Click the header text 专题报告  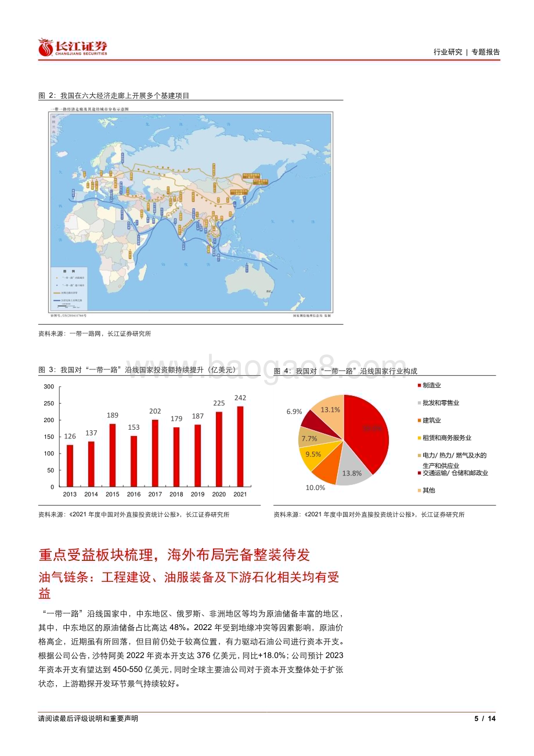[485, 52]
